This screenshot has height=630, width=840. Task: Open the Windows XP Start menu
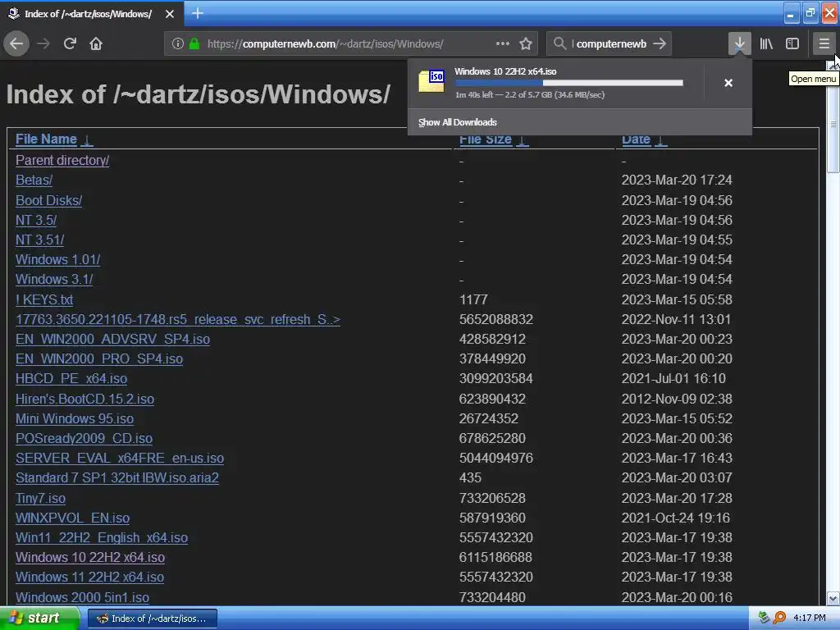tap(39, 619)
